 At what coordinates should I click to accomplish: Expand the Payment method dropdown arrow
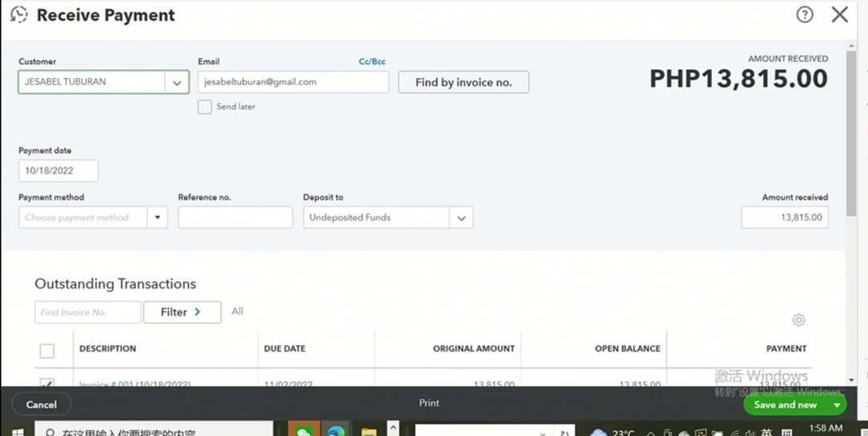(158, 218)
